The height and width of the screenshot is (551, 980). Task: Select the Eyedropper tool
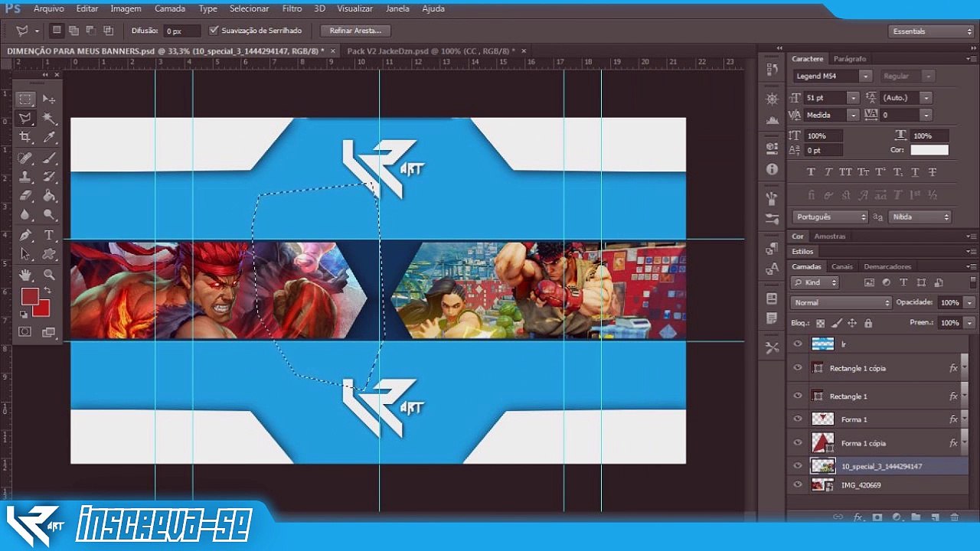click(x=49, y=137)
